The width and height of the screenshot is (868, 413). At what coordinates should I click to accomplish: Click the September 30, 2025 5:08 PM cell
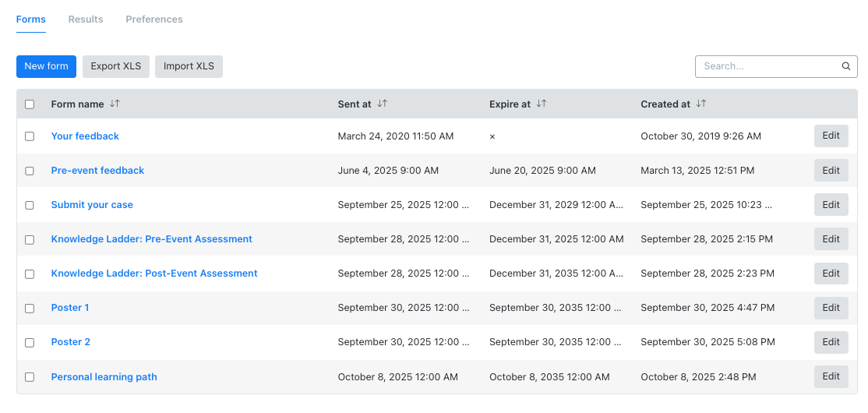point(708,342)
